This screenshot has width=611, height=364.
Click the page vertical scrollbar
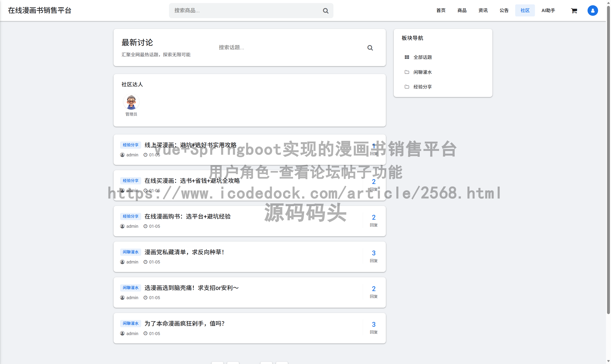[608, 159]
